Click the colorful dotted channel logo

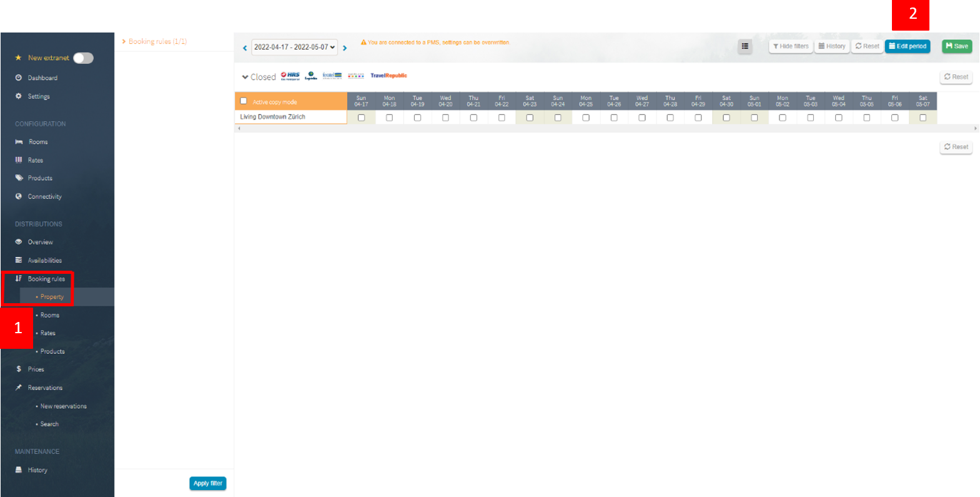point(356,76)
